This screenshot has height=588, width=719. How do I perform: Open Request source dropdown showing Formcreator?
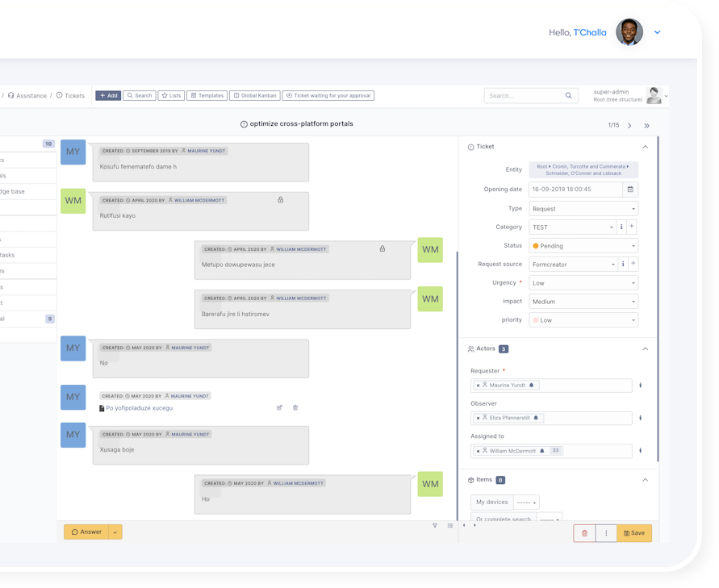[x=573, y=264]
